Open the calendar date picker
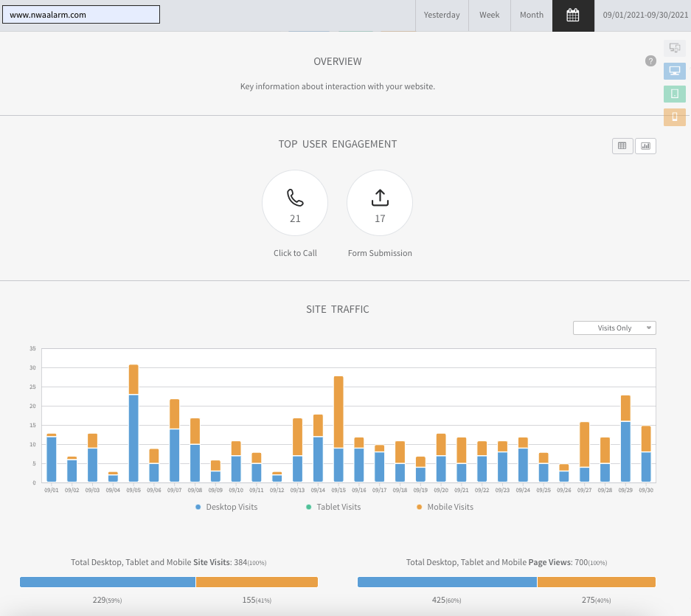This screenshot has height=616, width=691. click(x=573, y=15)
